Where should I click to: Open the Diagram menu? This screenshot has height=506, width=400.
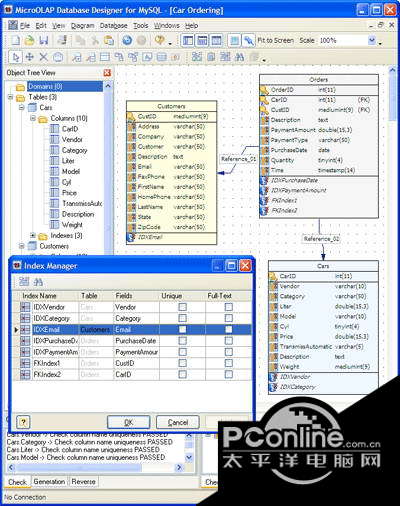click(x=82, y=26)
